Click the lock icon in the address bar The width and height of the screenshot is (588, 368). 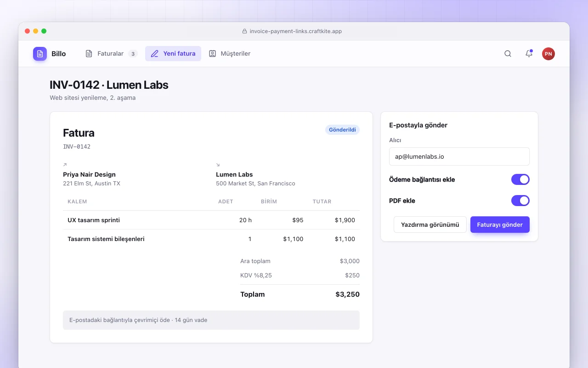click(x=245, y=31)
